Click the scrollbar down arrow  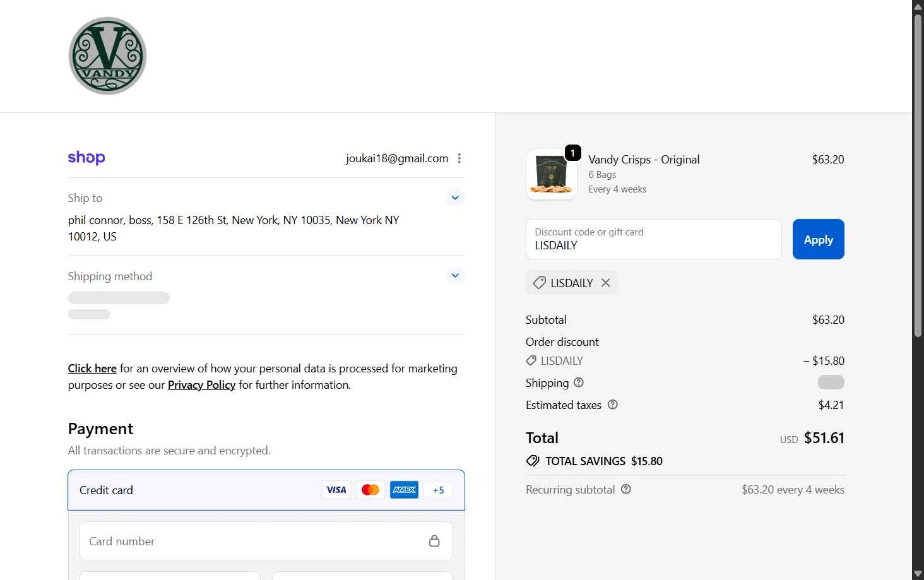[918, 574]
